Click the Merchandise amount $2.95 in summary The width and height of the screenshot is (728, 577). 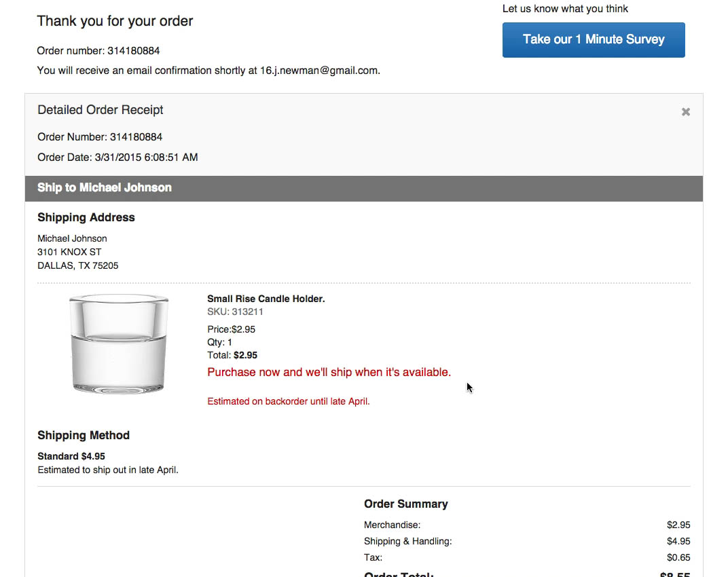click(x=678, y=525)
